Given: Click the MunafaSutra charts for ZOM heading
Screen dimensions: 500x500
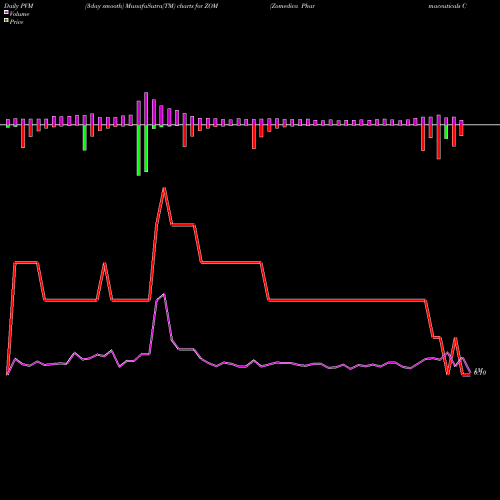Looking at the screenshot, I should pyautogui.click(x=151, y=6).
